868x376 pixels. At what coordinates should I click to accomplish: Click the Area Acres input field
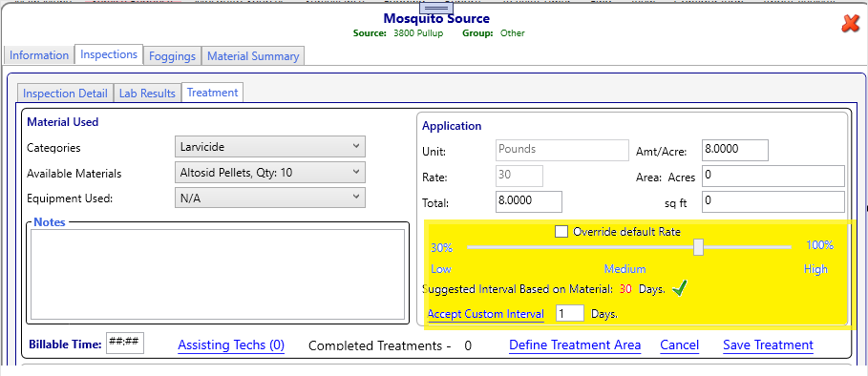click(x=773, y=177)
